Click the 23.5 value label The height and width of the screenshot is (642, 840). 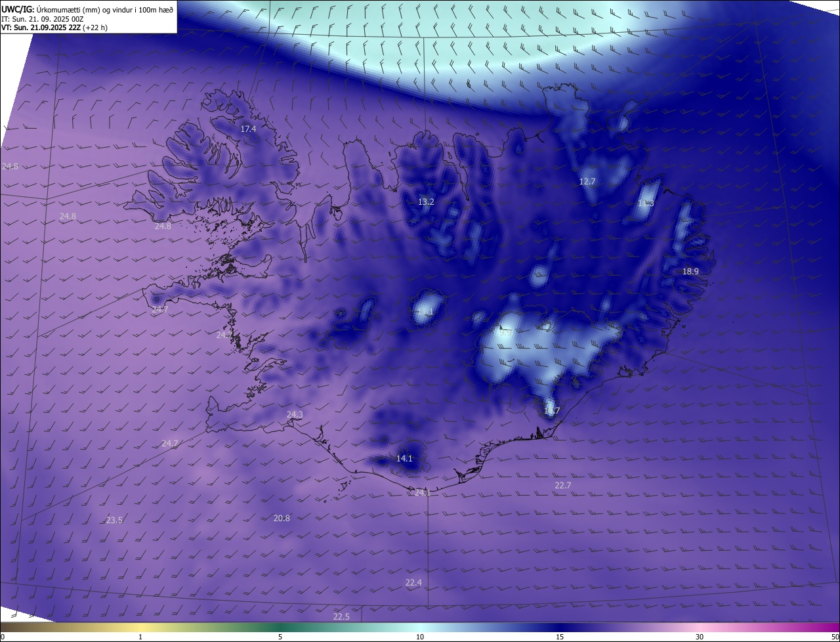coord(114,520)
